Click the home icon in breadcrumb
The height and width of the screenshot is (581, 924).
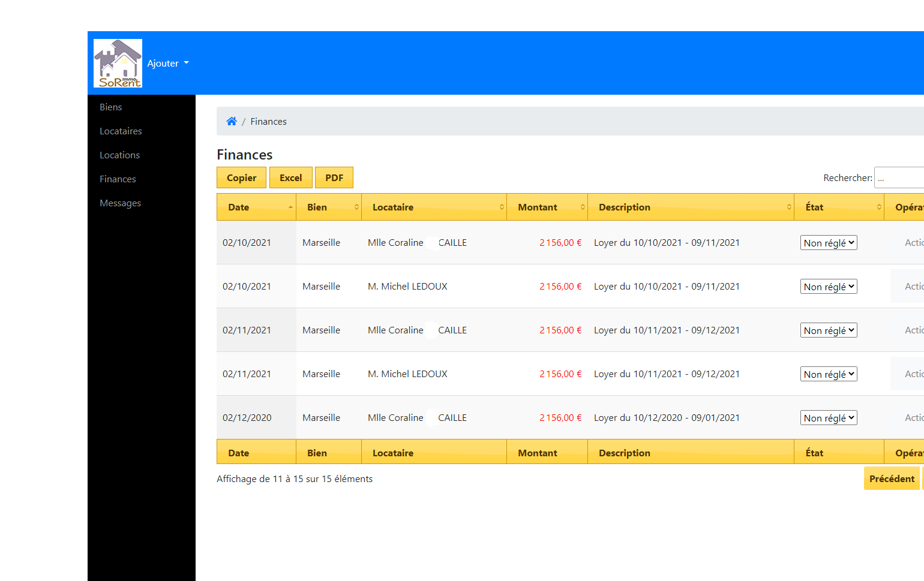(232, 121)
